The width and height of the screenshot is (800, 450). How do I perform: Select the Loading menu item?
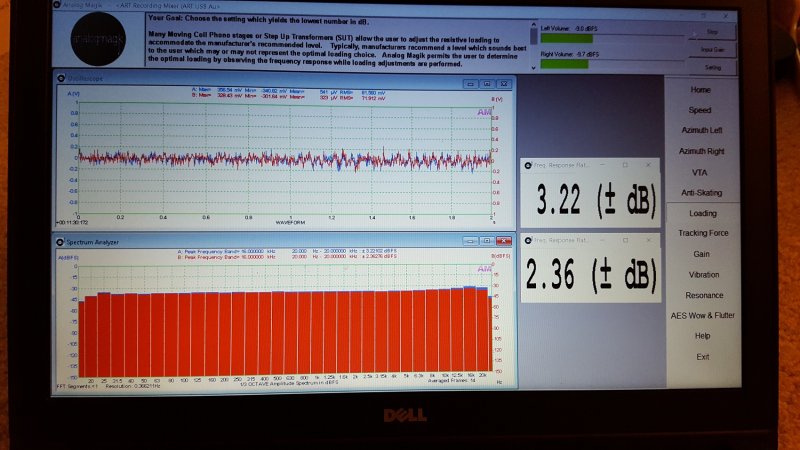pos(703,213)
